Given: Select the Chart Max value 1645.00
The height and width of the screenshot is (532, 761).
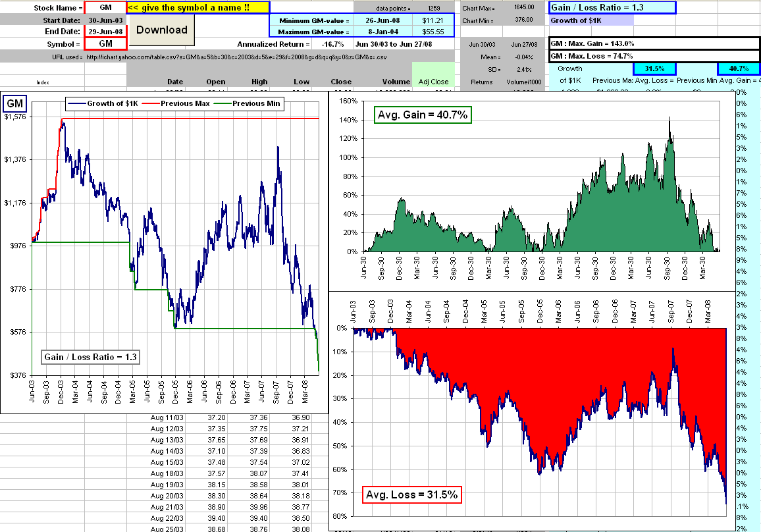Looking at the screenshot, I should [x=524, y=7].
